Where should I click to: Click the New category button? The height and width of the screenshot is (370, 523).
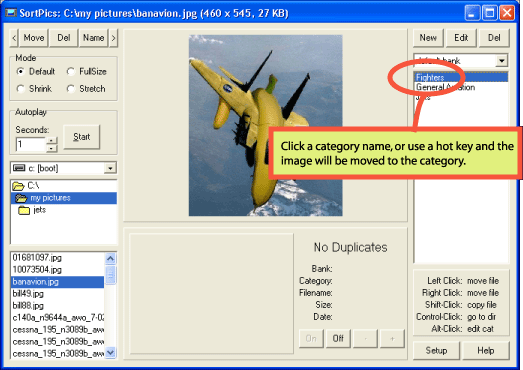click(428, 38)
